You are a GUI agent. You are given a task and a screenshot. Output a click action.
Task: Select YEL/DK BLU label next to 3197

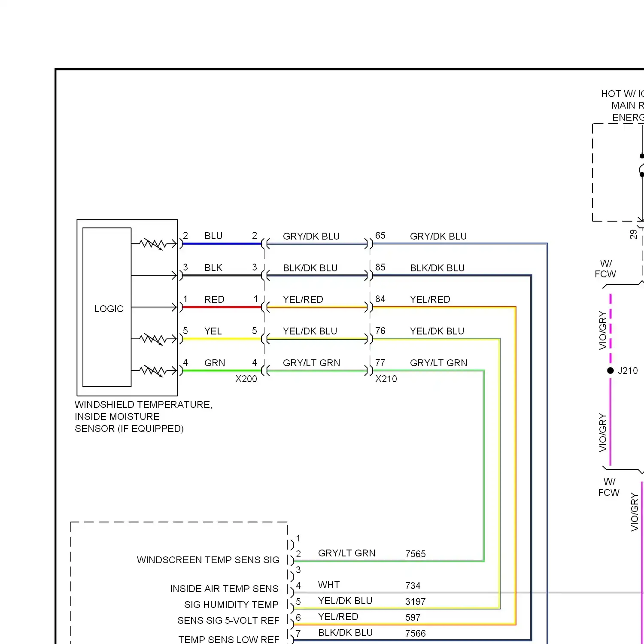tap(345, 601)
